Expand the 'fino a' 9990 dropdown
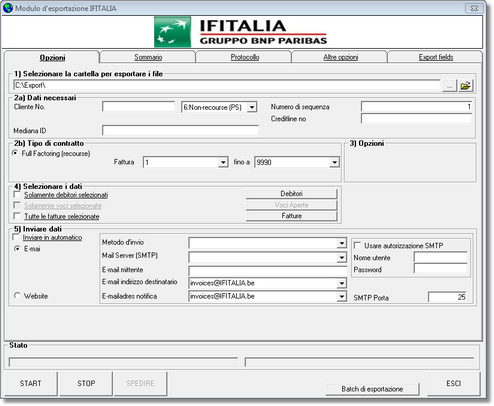The width and height of the screenshot is (494, 406). tap(334, 162)
